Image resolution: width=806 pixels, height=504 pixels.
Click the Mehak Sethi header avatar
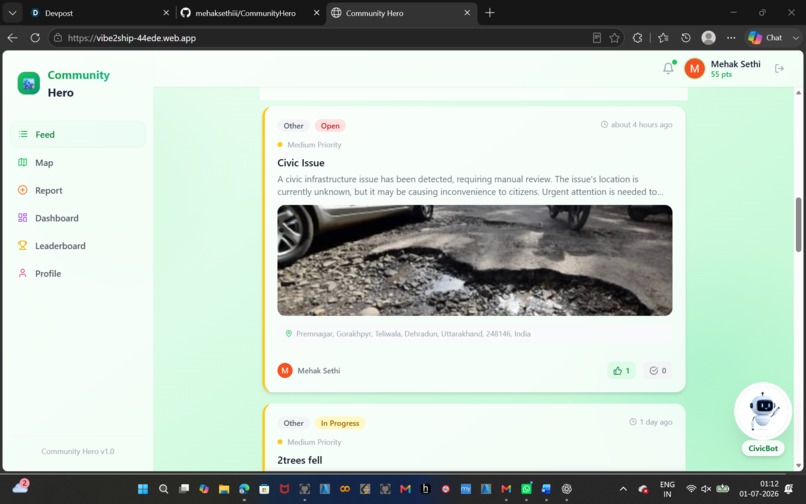coord(694,68)
